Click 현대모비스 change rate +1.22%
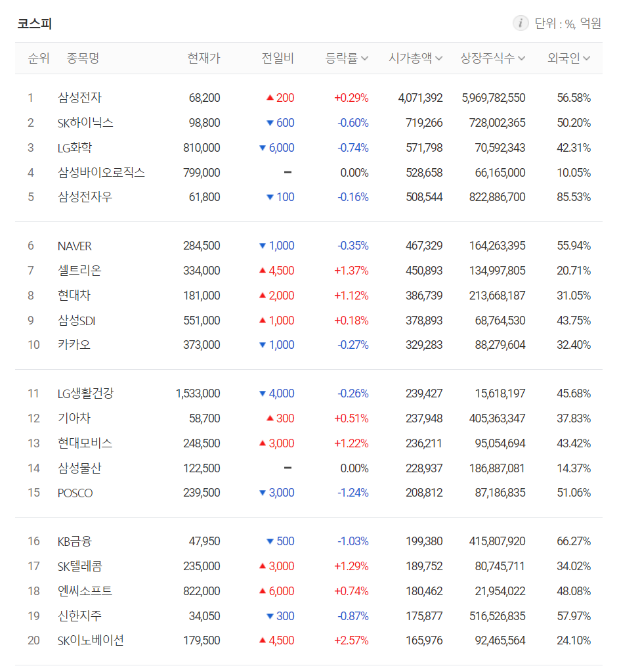Viewport: 619px width, 672px height. pyautogui.click(x=351, y=443)
